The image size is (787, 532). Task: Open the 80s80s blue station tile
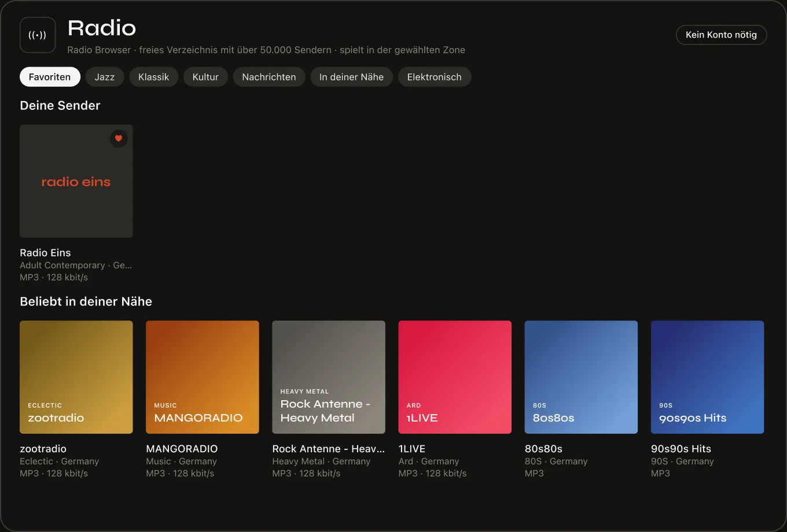[581, 377]
